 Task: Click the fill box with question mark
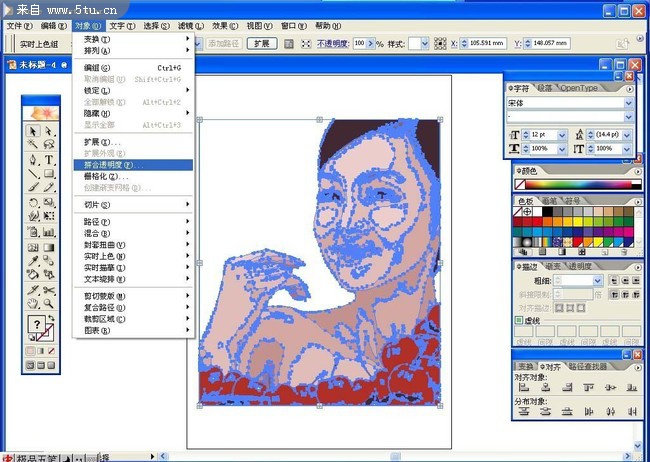[x=37, y=324]
